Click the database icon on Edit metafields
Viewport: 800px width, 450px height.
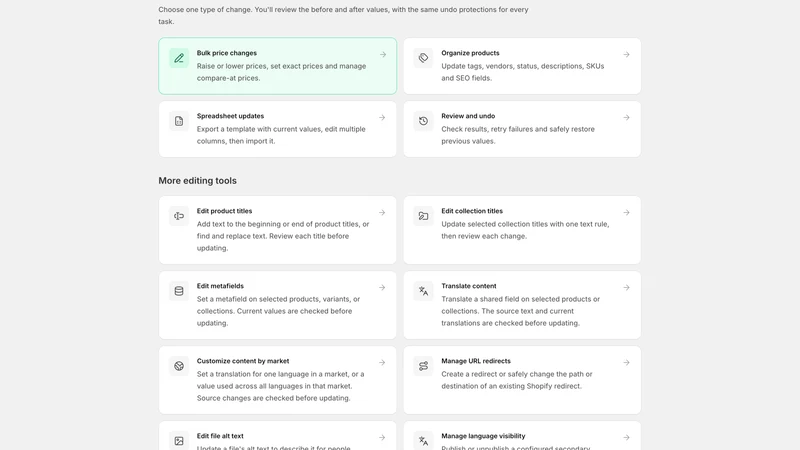[179, 291]
